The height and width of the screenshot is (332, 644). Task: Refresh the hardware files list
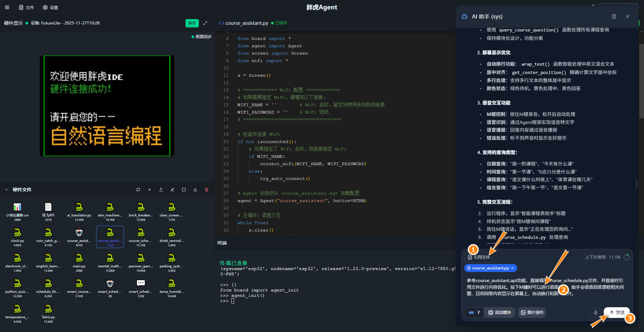click(138, 190)
